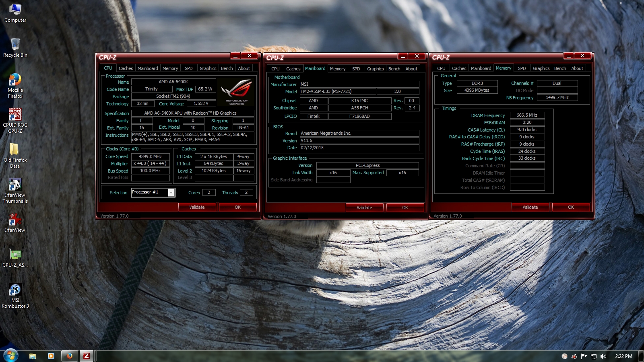Open the Processor #1 selection dropdown
This screenshot has width=644, height=362.
153,192
